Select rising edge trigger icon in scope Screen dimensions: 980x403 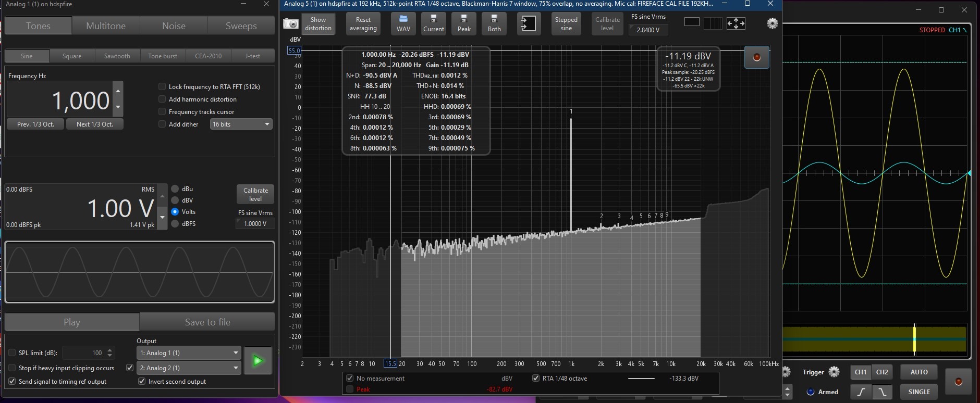(861, 392)
